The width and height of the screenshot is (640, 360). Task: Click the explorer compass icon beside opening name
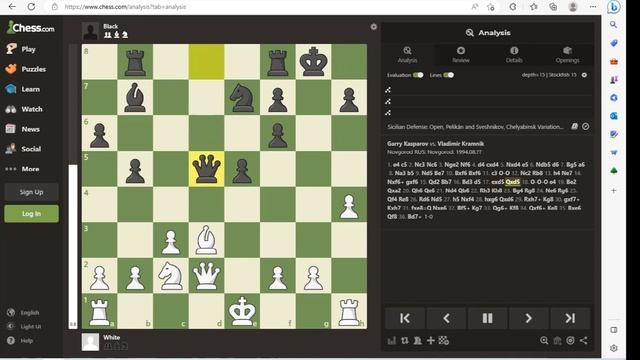586,127
